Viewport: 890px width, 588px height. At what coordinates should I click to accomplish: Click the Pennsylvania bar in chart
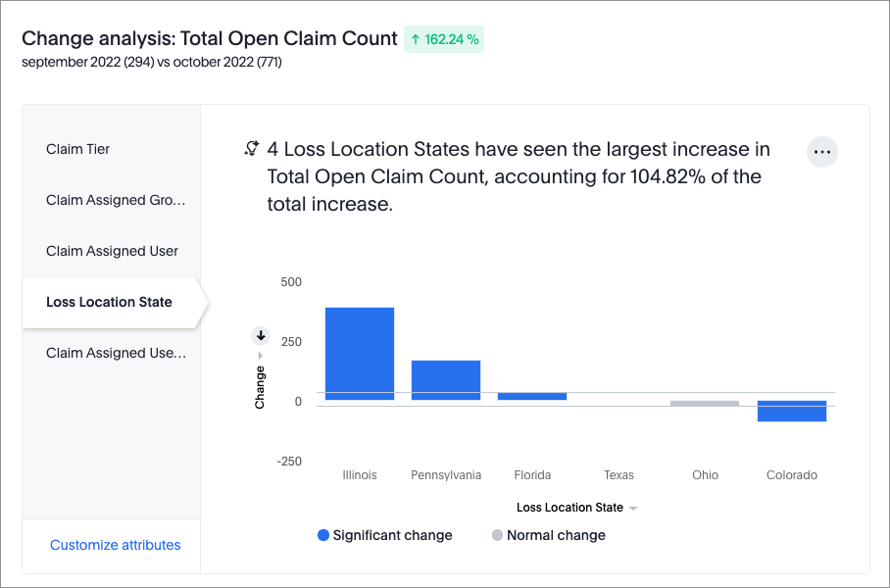pyautogui.click(x=446, y=380)
